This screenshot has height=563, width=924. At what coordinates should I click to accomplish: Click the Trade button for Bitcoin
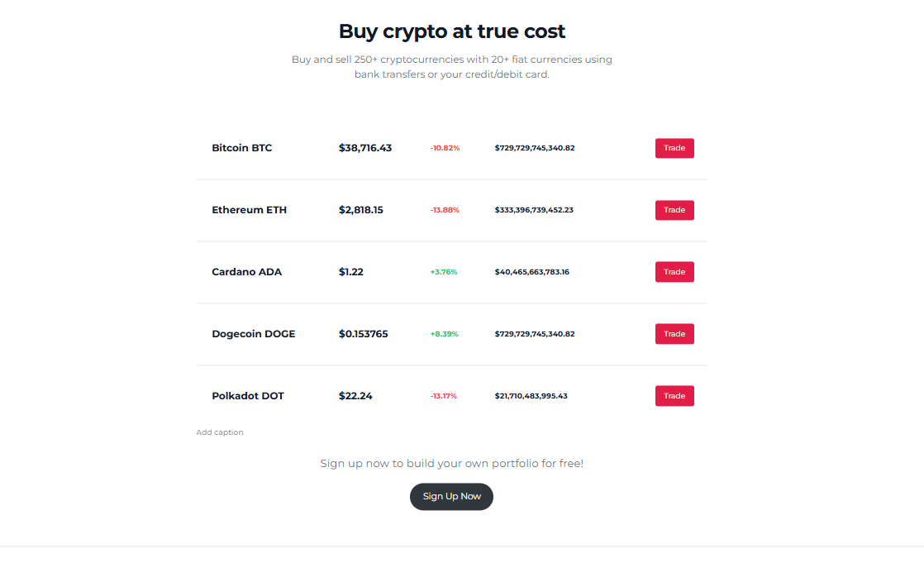click(x=674, y=148)
